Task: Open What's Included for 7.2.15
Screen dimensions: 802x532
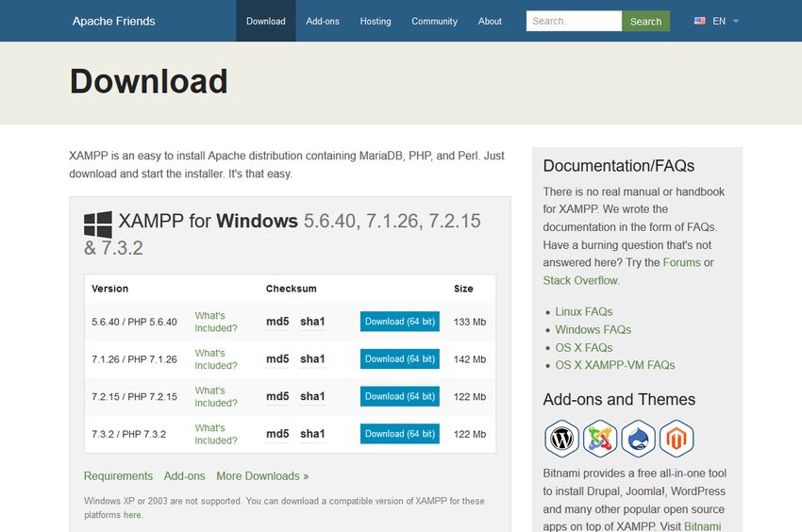Action: click(216, 396)
